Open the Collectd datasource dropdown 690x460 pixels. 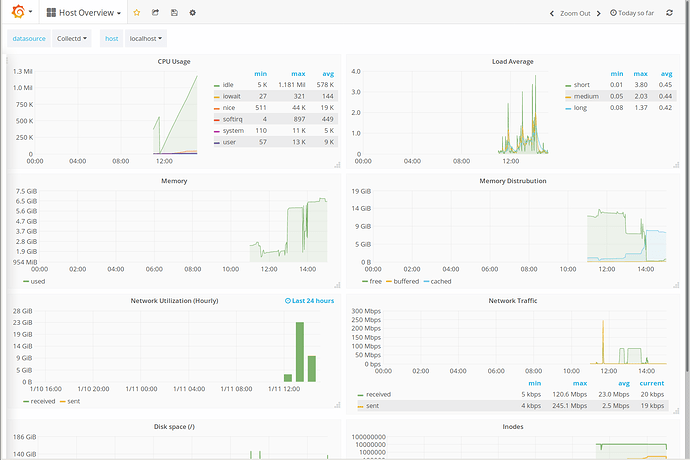coord(72,38)
